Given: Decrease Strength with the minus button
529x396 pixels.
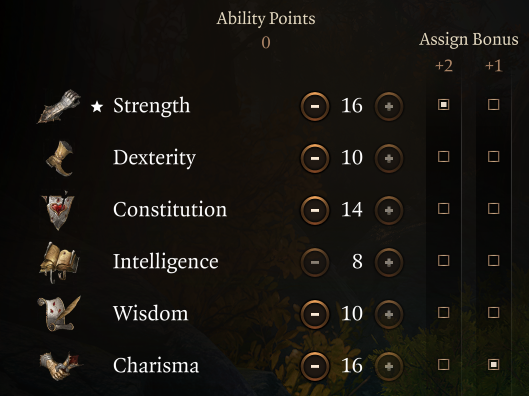Looking at the screenshot, I should click(315, 106).
